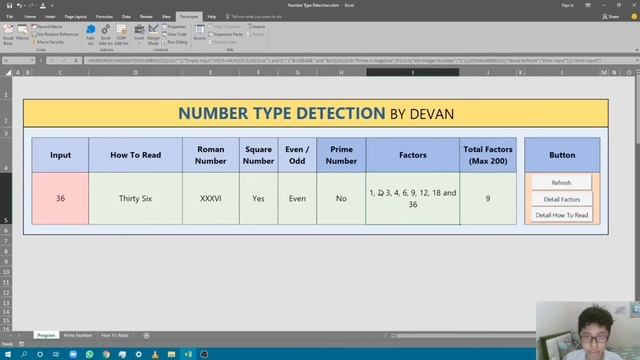640x360 pixels.
Task: Select column I header
Action: click(x=413, y=72)
